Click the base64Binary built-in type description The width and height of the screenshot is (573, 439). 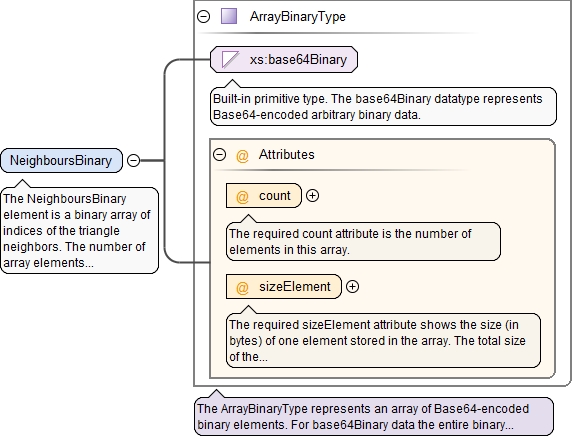click(x=383, y=107)
